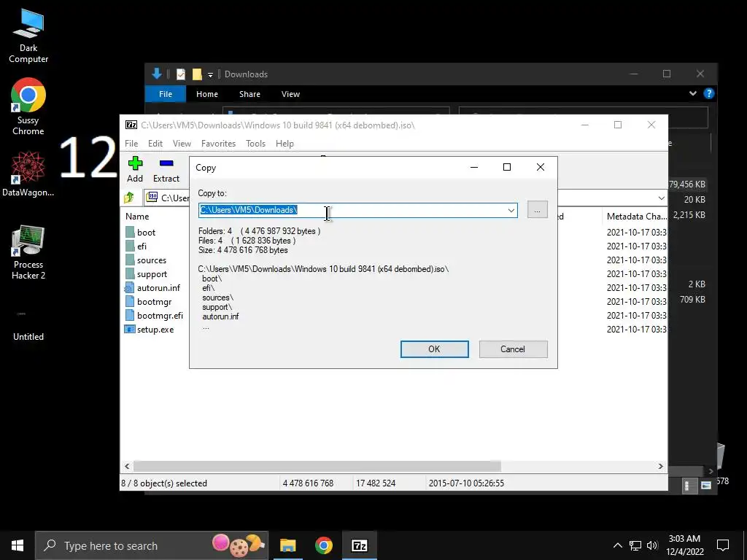Switch to the Explorer View ribbon tab
The image size is (747, 560).
[290, 94]
